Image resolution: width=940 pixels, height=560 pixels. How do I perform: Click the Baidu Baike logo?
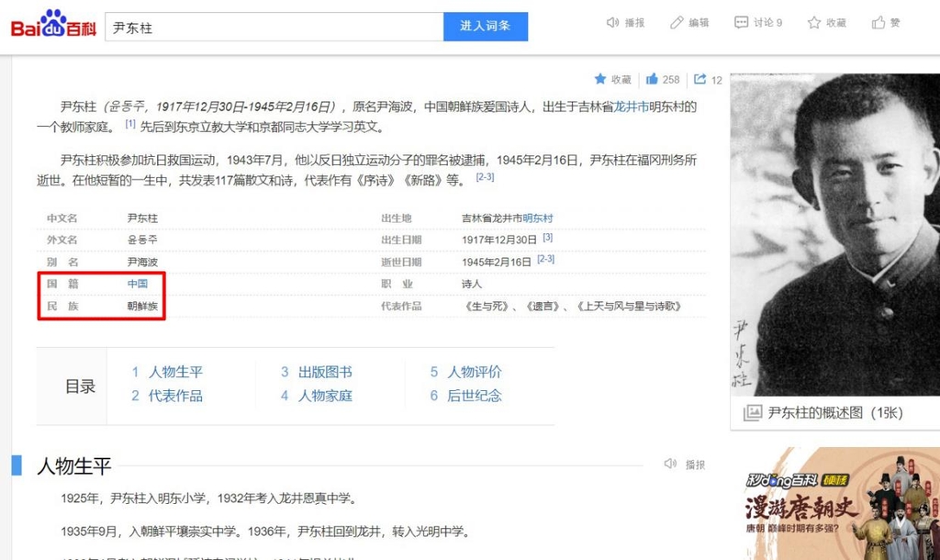coord(53,25)
